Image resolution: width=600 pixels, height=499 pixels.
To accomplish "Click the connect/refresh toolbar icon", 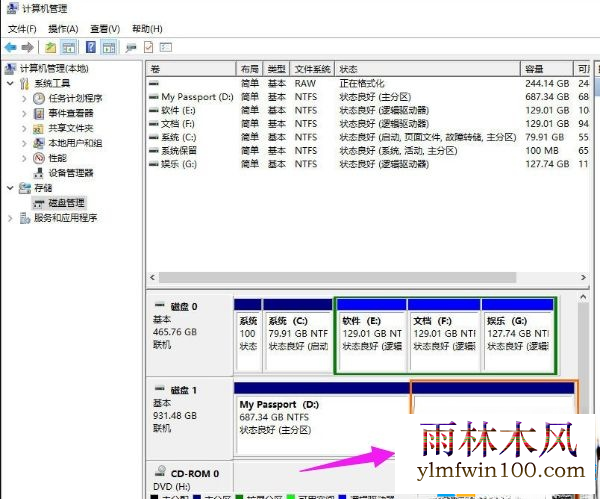I will coord(131,47).
